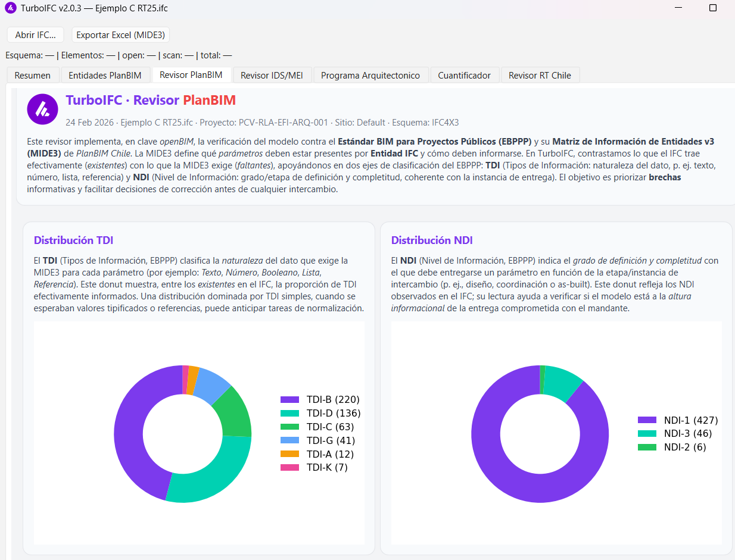Image resolution: width=735 pixels, height=560 pixels.
Task: Switch to the Cuantificador tab
Action: 465,75
